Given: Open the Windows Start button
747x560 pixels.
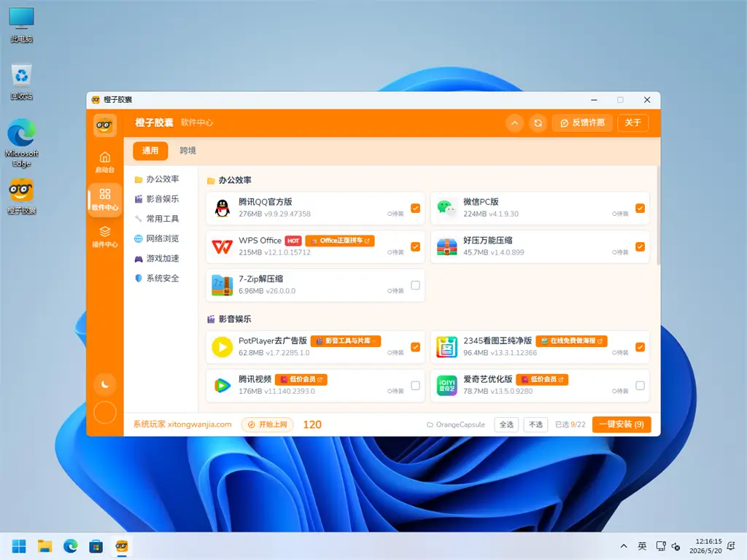Looking at the screenshot, I should click(x=19, y=546).
